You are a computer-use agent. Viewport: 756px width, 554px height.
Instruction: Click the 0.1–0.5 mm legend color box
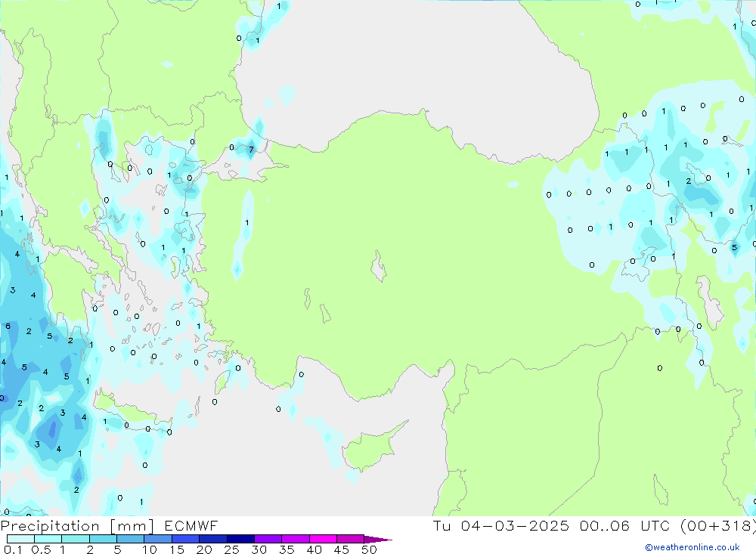(20, 539)
